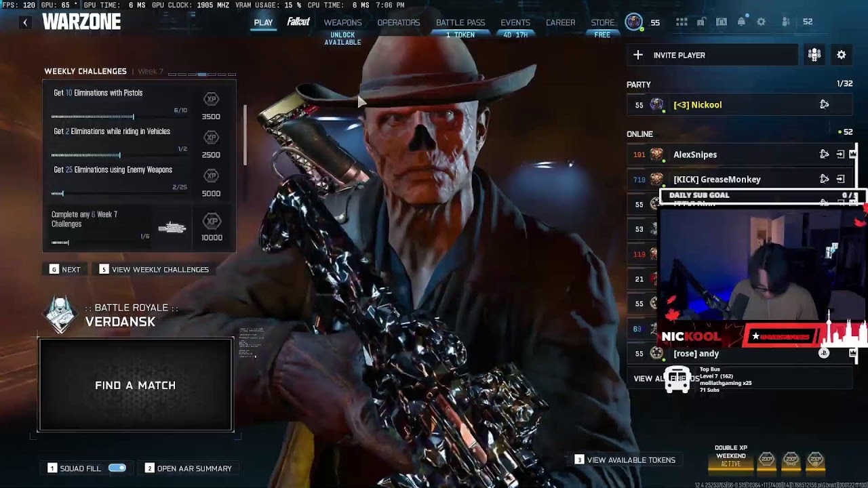Open the STORE tab

[x=602, y=22]
